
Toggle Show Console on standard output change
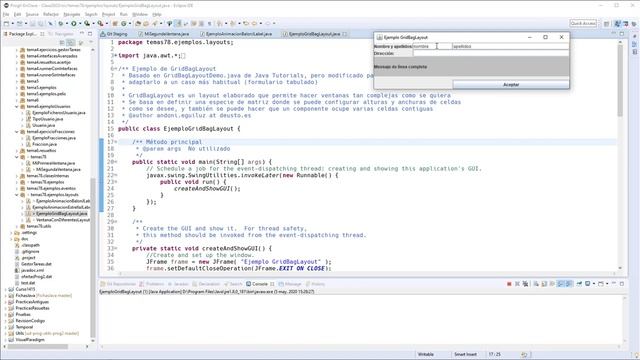[x=561, y=284]
